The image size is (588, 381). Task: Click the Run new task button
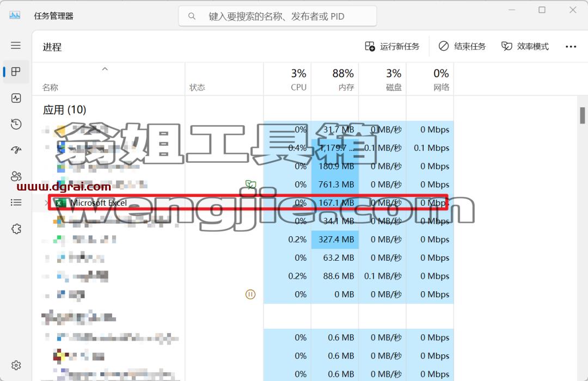[392, 46]
